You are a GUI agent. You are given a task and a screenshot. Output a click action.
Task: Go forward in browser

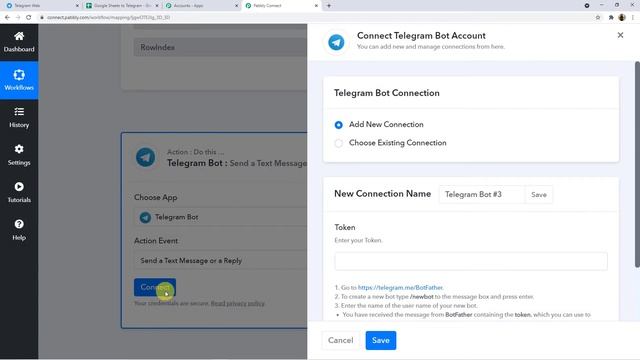18,18
